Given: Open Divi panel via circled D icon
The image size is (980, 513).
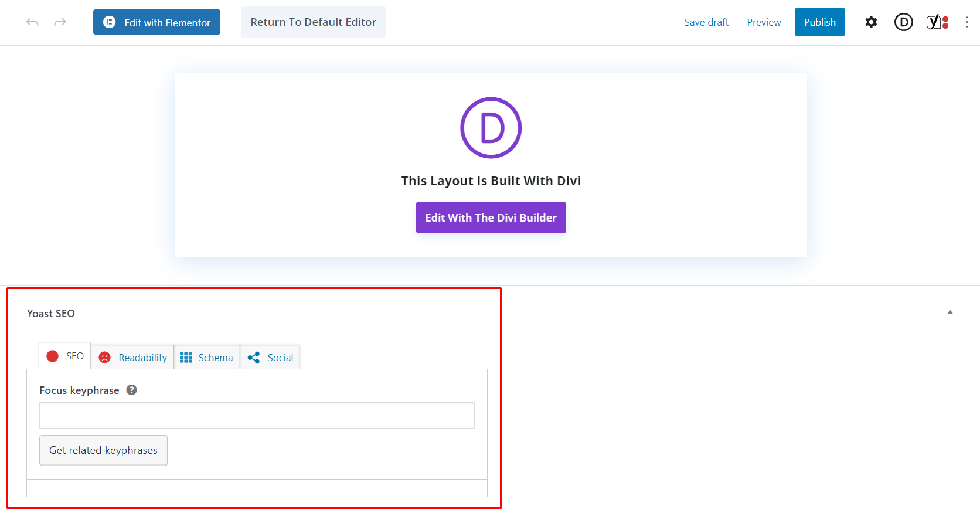Looking at the screenshot, I should pos(903,22).
